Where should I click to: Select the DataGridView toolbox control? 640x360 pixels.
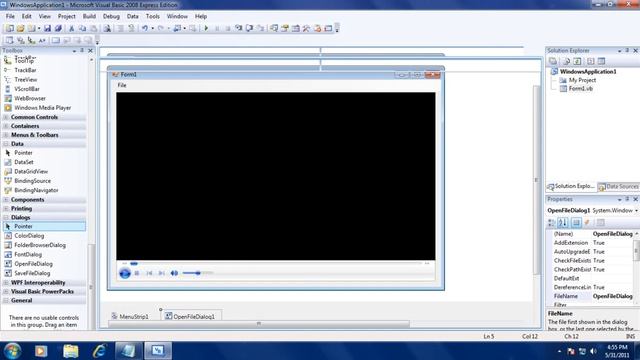coord(31,171)
